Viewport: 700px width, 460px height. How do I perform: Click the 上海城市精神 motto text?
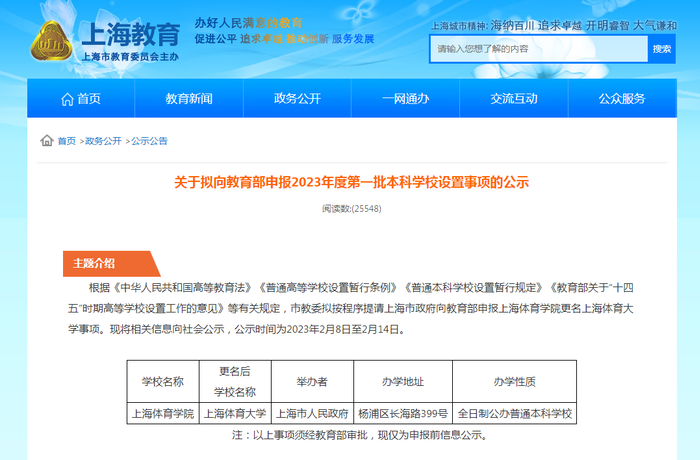click(554, 26)
